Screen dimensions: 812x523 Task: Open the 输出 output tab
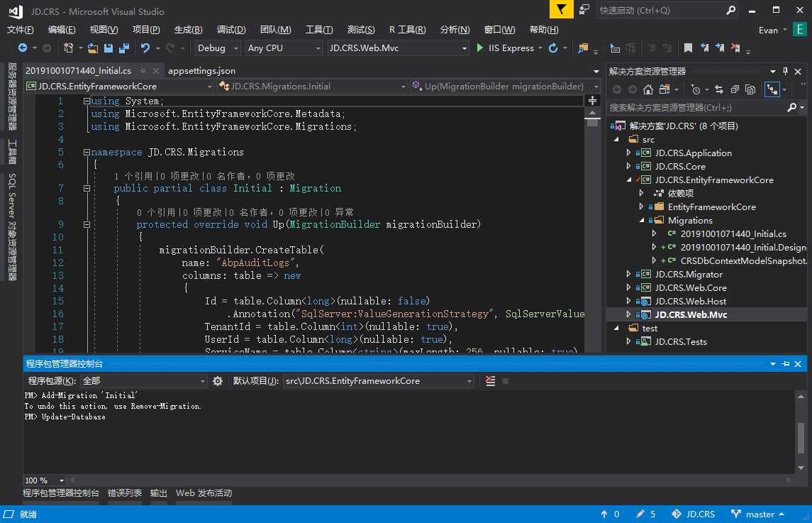[x=158, y=493]
